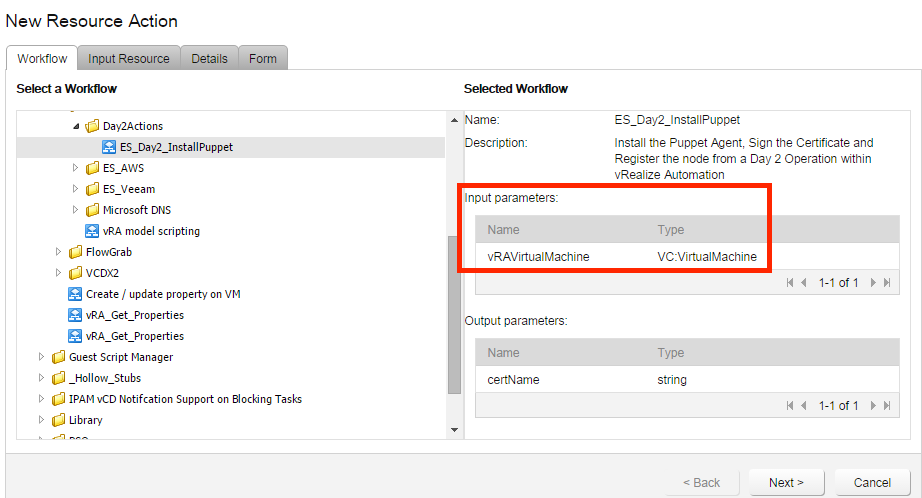
Task: Click last page arrow in Output parameters
Action: coord(886,406)
